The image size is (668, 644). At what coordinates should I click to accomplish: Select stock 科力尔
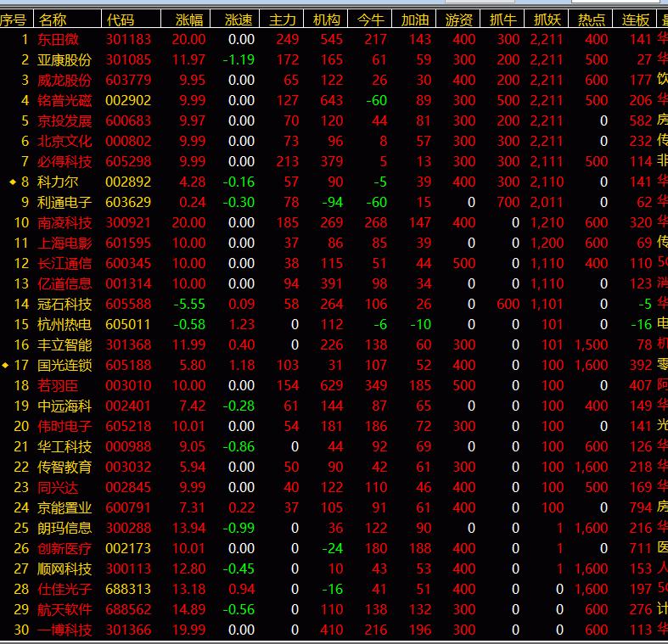coord(58,182)
